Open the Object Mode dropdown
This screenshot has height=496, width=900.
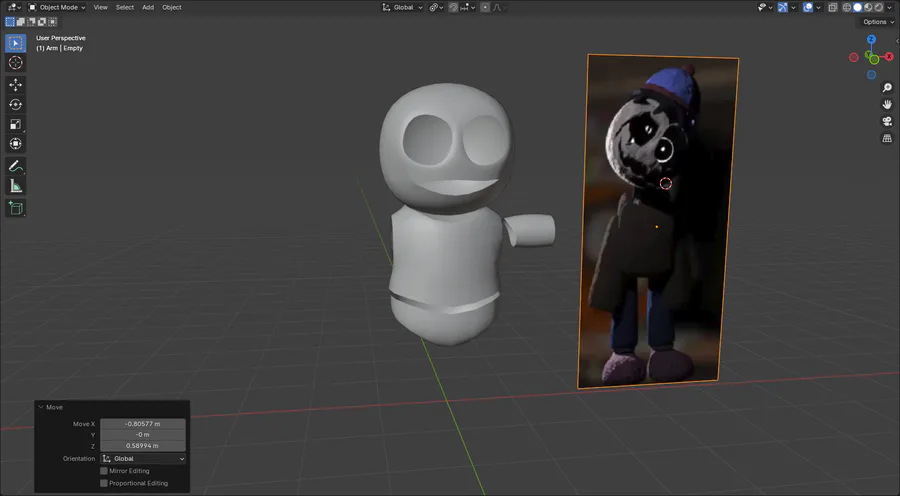[x=57, y=7]
